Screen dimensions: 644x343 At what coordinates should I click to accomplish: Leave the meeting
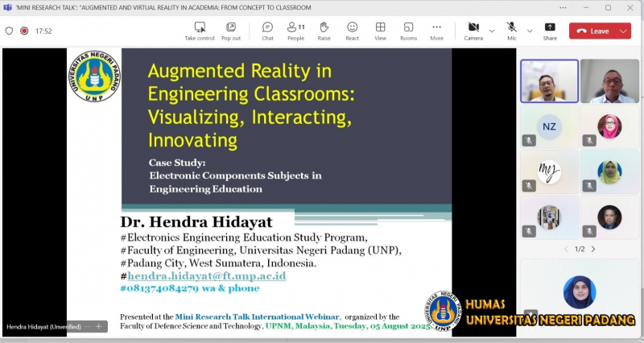pyautogui.click(x=593, y=31)
